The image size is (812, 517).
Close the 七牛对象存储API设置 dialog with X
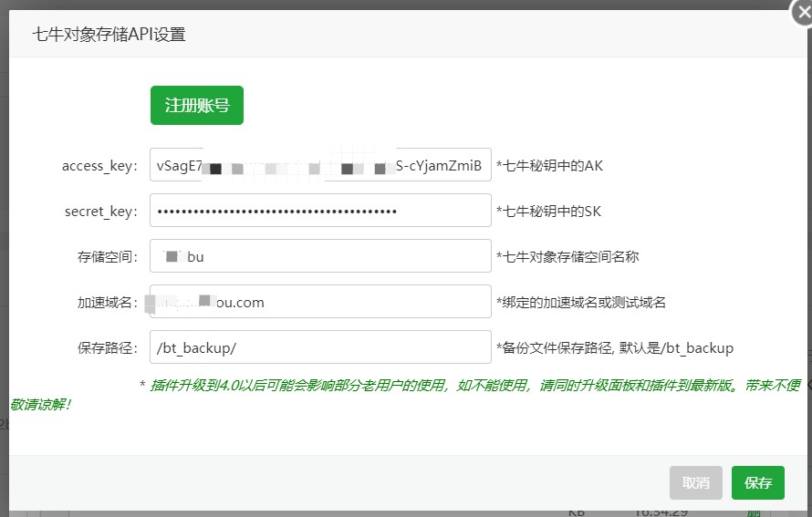coord(803,13)
